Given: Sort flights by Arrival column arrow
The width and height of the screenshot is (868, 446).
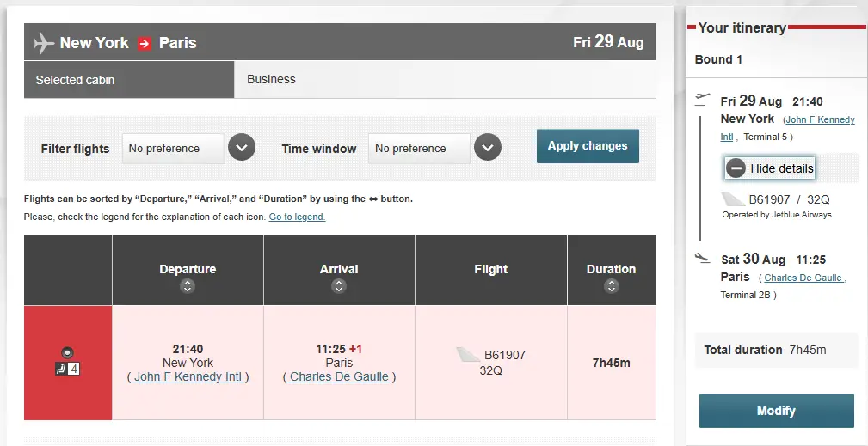Looking at the screenshot, I should [x=339, y=286].
